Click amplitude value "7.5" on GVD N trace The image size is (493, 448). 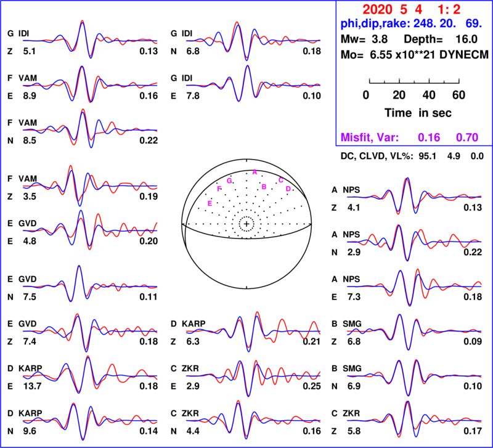point(29,297)
